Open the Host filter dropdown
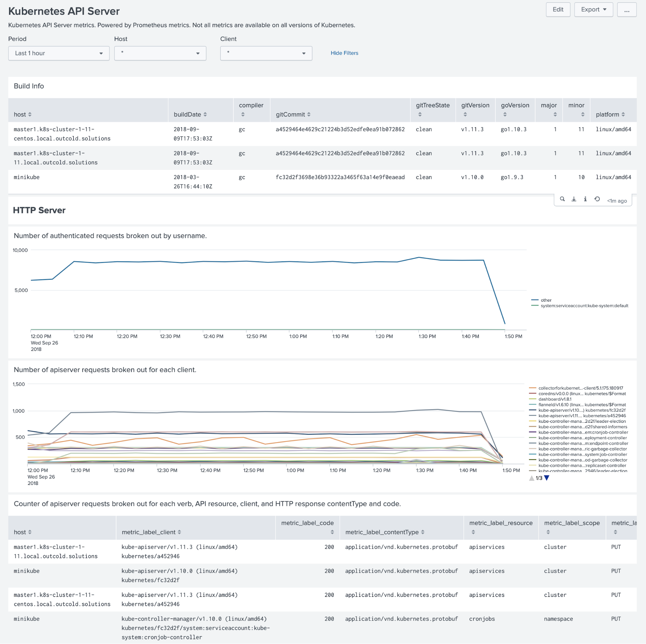This screenshot has width=646, height=644. pyautogui.click(x=160, y=54)
